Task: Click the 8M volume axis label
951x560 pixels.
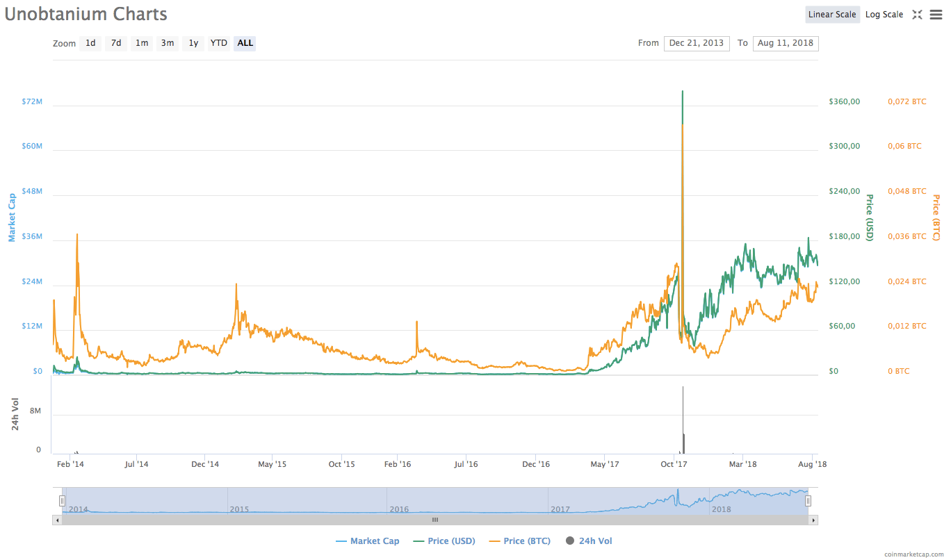Action: coord(35,411)
